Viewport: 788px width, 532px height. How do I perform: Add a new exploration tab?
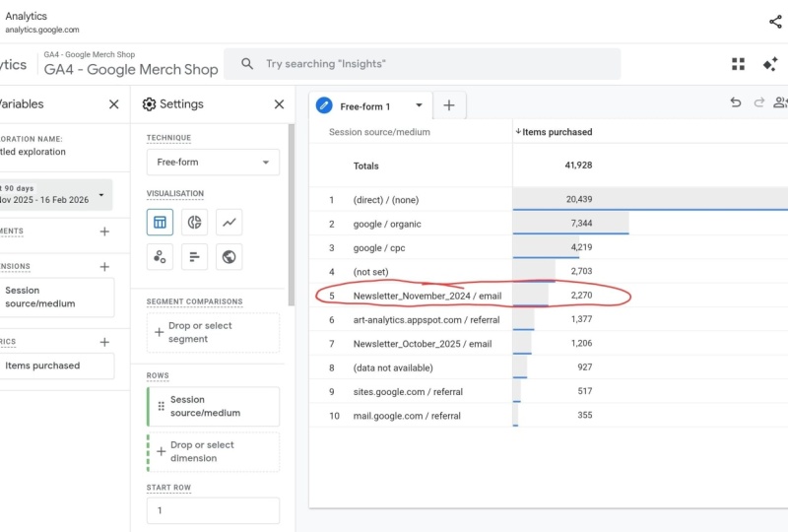(x=449, y=105)
